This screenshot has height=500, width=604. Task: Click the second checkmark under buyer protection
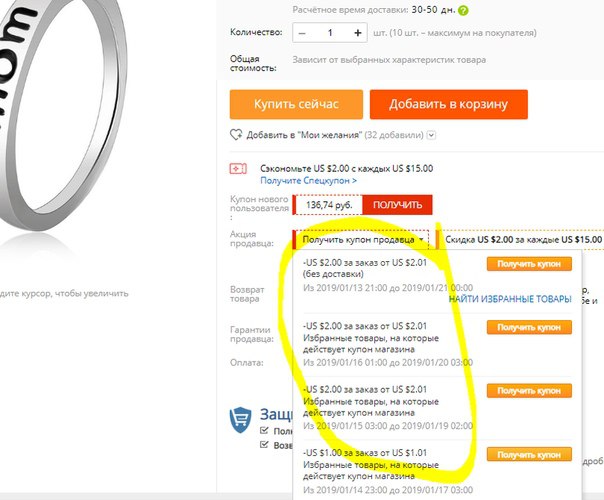[x=264, y=445]
